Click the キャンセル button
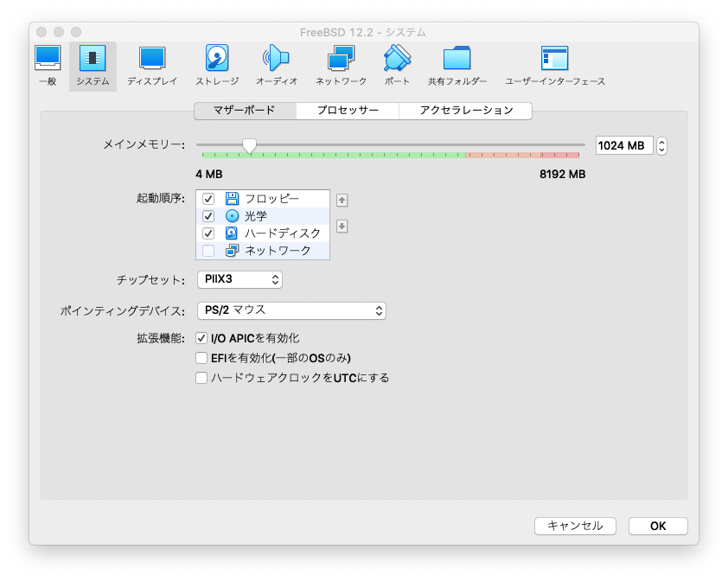This screenshot has height=581, width=728. [575, 526]
